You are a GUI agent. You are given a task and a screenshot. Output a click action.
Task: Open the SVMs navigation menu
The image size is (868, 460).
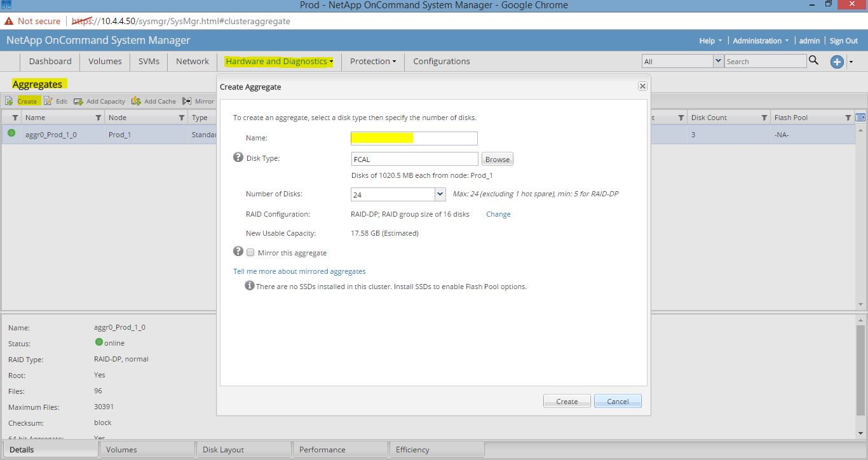point(148,61)
